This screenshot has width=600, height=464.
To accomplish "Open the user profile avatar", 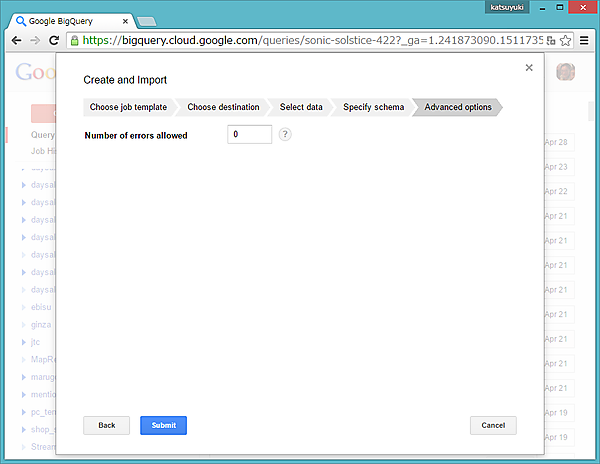I will point(566,74).
